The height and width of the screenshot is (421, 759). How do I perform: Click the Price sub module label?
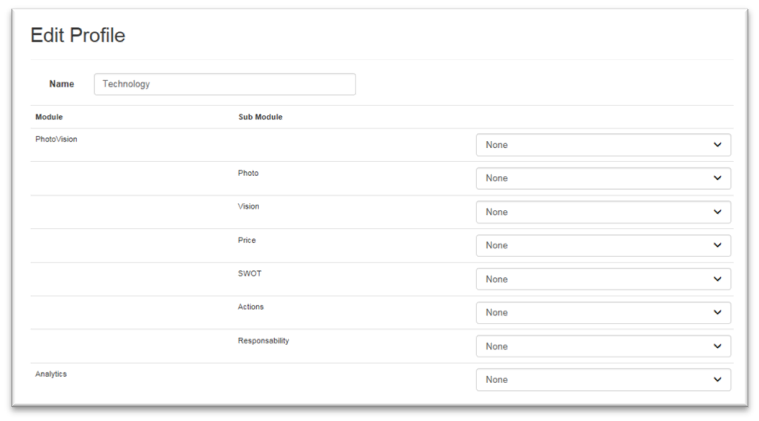[x=247, y=240]
